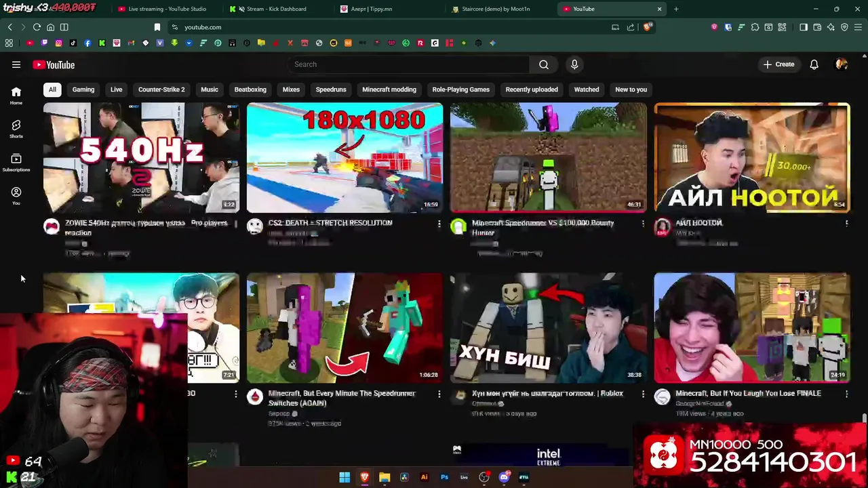Click the YouTube logo
The height and width of the screenshot is (488, 868).
pos(54,64)
